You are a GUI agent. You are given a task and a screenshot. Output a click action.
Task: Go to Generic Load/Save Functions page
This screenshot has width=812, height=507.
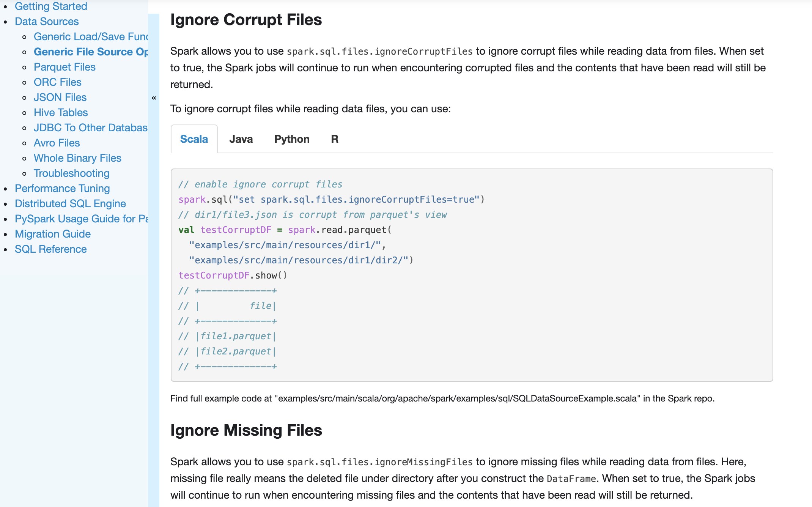[90, 37]
